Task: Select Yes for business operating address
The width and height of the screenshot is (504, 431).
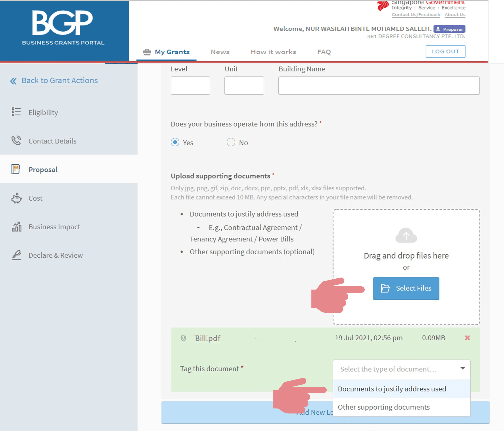Action: [x=175, y=142]
